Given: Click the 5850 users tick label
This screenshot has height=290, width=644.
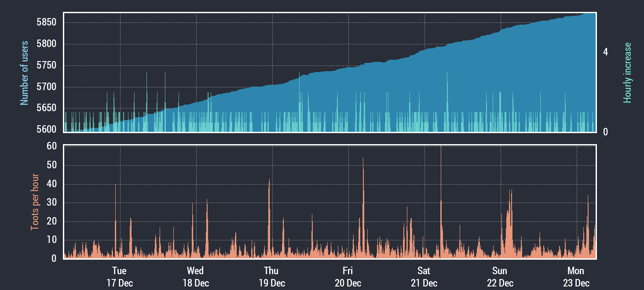Looking at the screenshot, I should (x=46, y=22).
